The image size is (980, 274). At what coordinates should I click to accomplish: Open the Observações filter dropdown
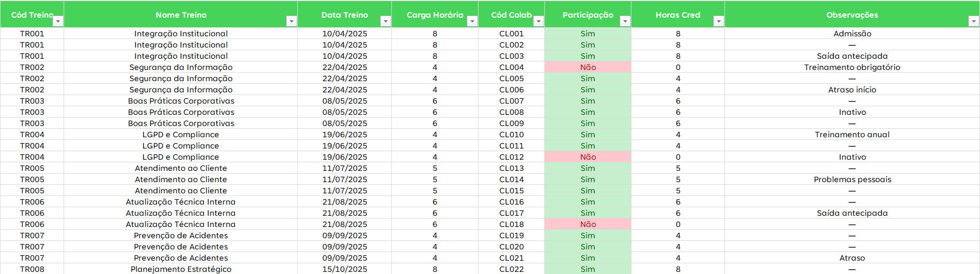tap(973, 21)
